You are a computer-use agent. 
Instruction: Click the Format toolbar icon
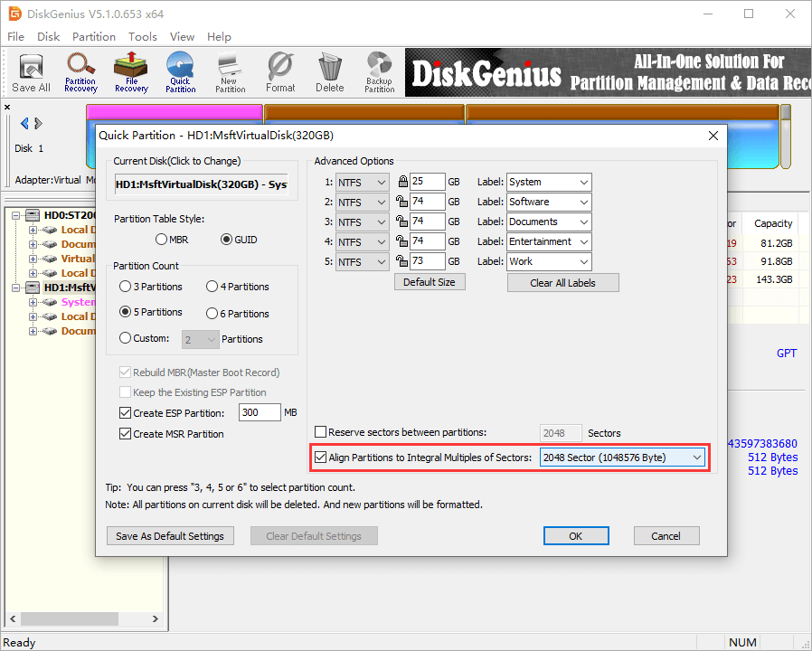(280, 72)
